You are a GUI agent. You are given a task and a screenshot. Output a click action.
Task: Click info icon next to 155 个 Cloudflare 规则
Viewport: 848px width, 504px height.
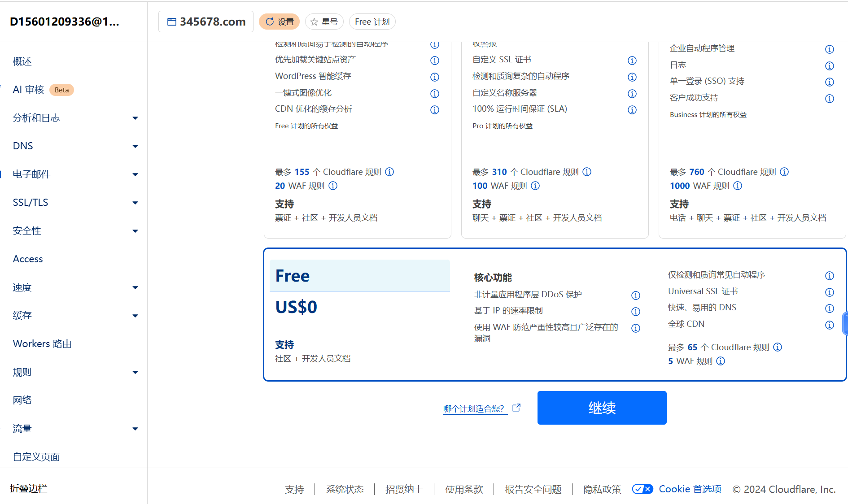(x=389, y=172)
